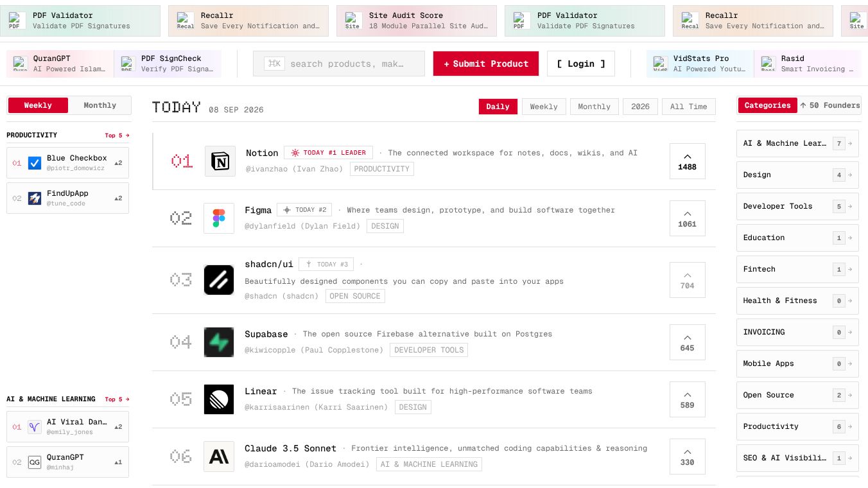The height and width of the screenshot is (488, 868).
Task: Open the Site Audit Score banner card
Action: (x=417, y=21)
